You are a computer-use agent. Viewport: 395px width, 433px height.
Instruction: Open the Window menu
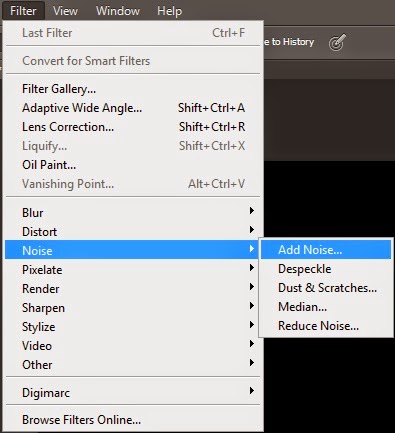(118, 11)
